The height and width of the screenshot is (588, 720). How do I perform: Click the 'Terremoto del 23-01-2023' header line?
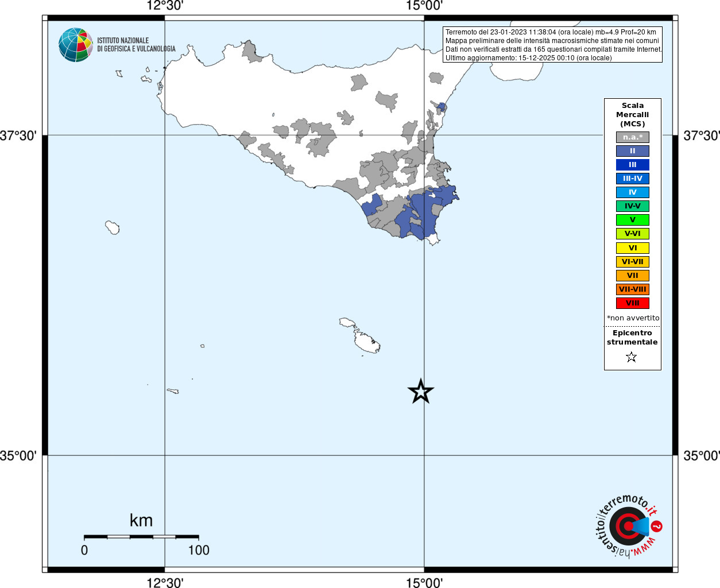(551, 32)
